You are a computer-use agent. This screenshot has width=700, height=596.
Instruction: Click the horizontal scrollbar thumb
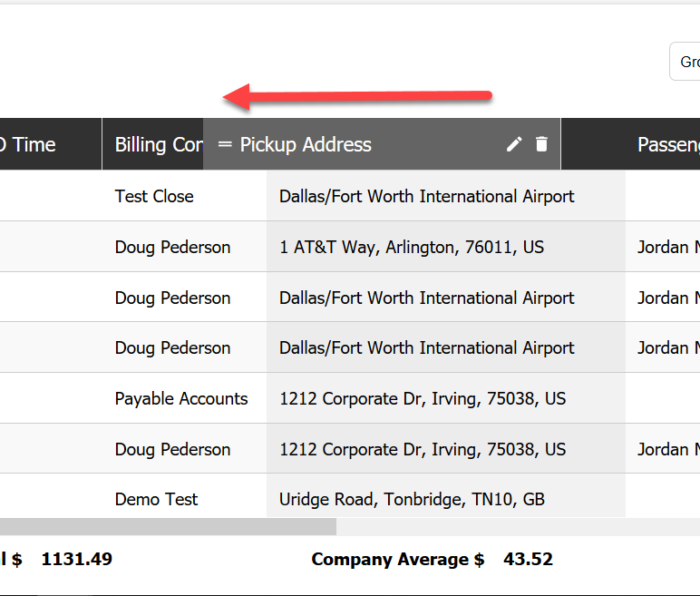[x=168, y=526]
